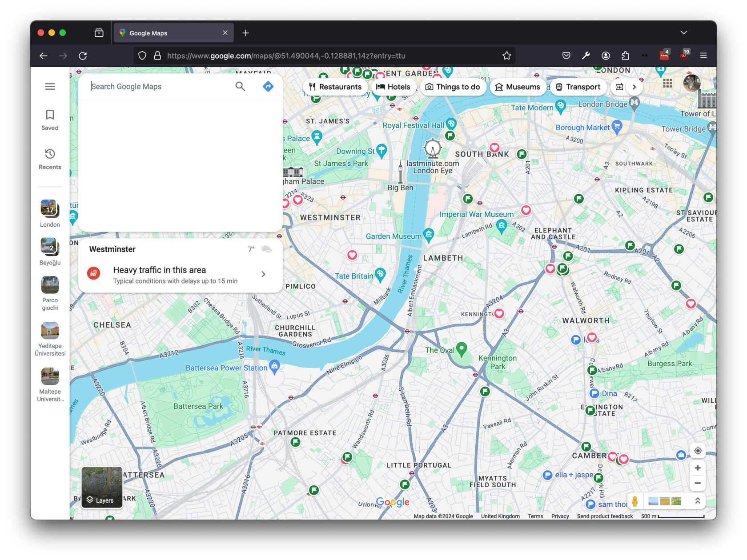Bookmark page with star icon
This screenshot has width=747, height=560.
point(506,56)
